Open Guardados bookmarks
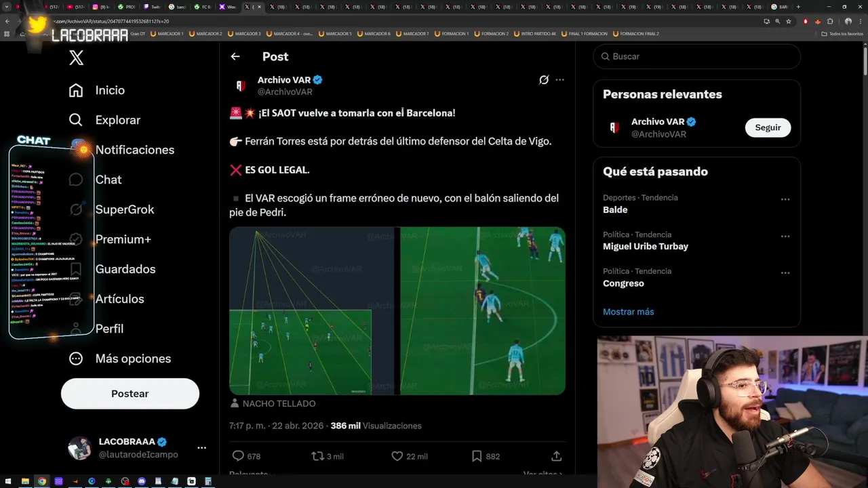The image size is (868, 488). [x=112, y=269]
